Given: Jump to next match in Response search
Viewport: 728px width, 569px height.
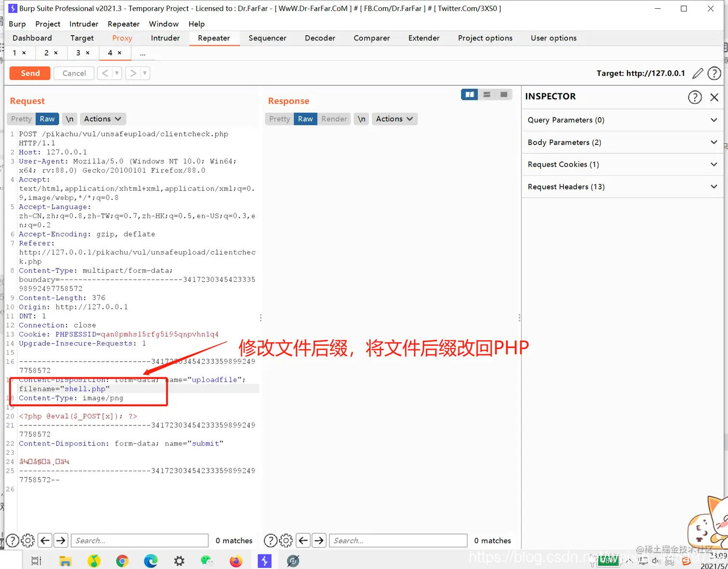Looking at the screenshot, I should (319, 541).
